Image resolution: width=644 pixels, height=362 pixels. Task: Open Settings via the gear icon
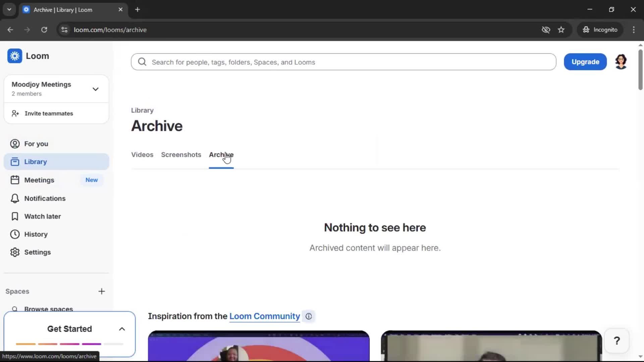[x=38, y=252]
